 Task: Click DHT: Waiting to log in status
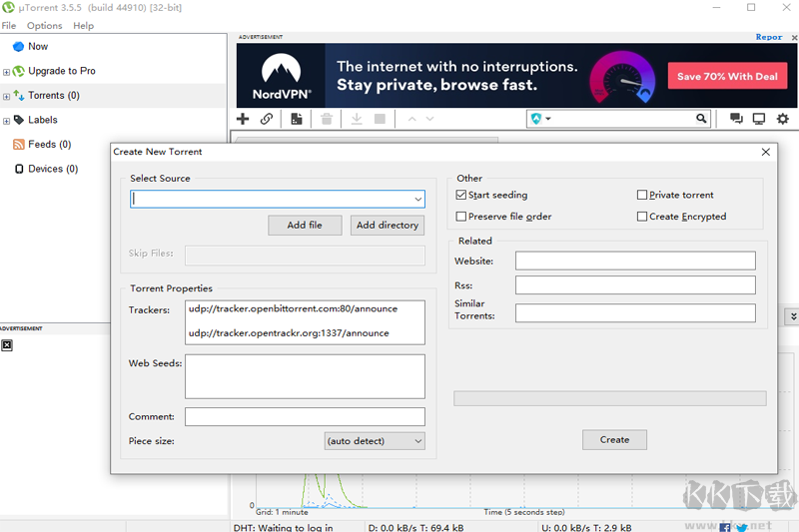(283, 528)
